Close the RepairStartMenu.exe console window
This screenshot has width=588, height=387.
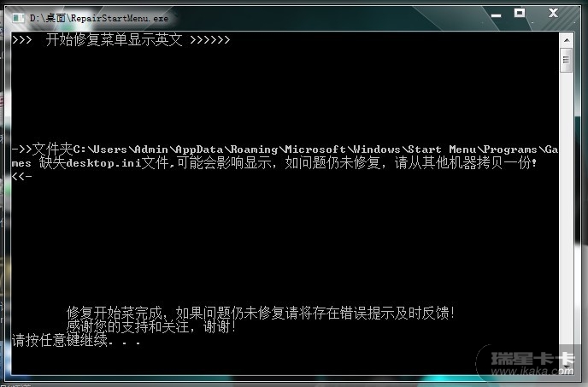553,13
